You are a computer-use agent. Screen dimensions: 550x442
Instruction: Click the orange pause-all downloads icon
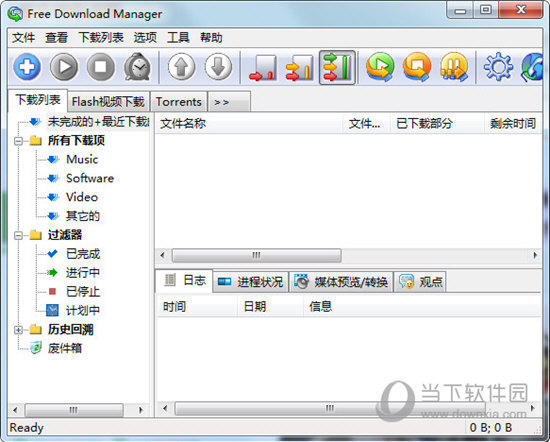pyautogui.click(x=454, y=67)
